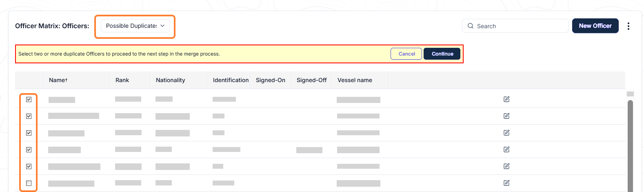644x192 pixels.
Task: Open the Possible Duplicates dropdown
Action: 135,26
